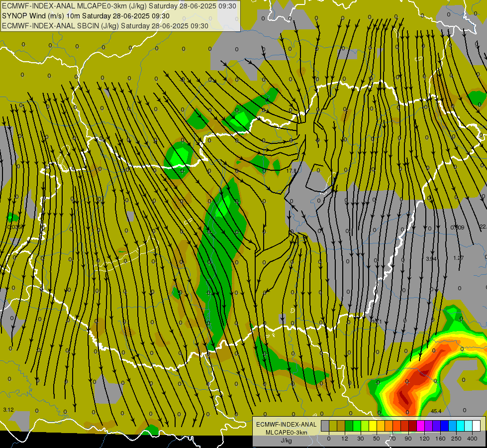This screenshot has width=487, height=448.
Task: Click the J/kg unit label in legend
Action: tap(287, 441)
